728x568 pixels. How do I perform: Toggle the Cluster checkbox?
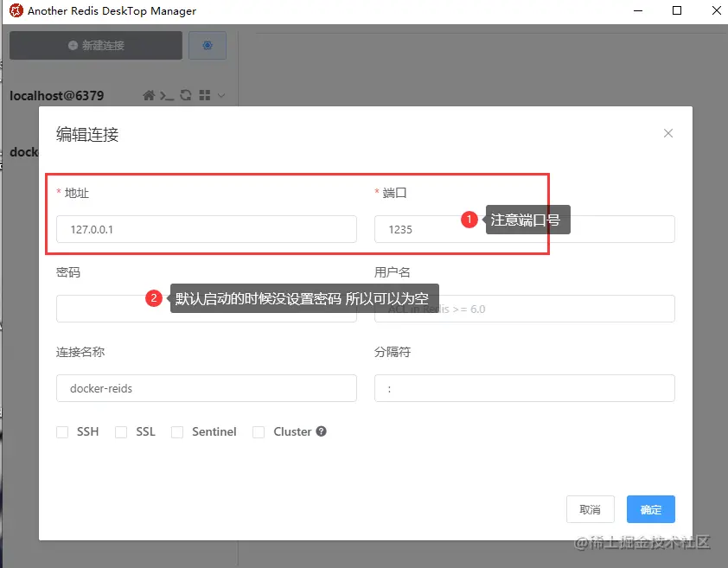(x=259, y=432)
